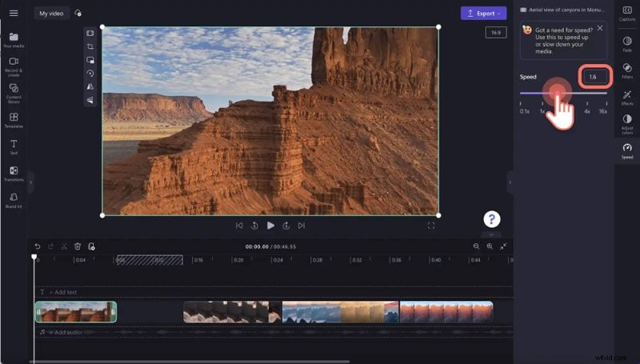Open the hamburger main menu

tap(14, 13)
